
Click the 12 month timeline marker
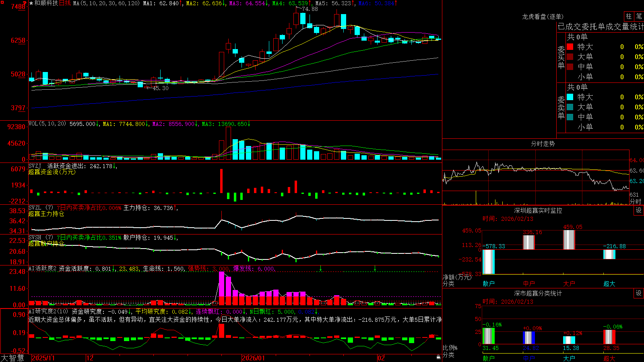(90, 358)
